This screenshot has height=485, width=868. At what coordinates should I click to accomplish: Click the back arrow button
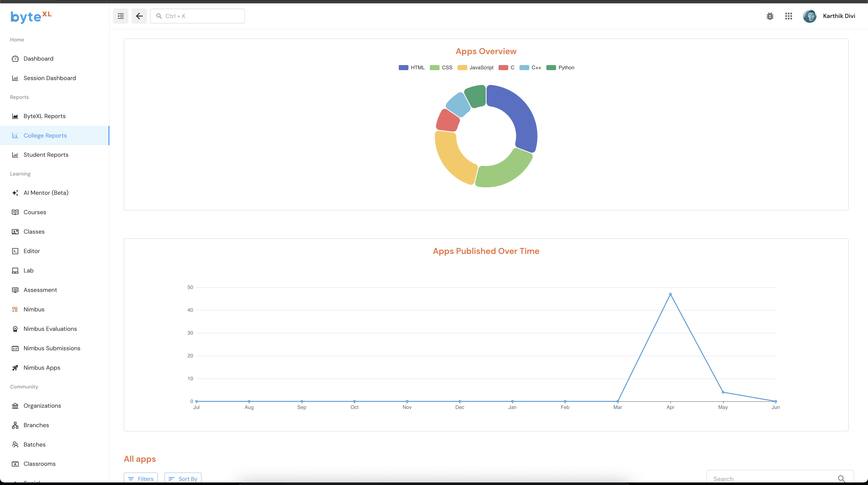(139, 16)
